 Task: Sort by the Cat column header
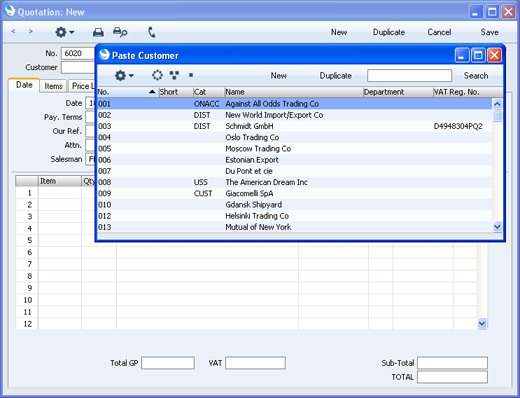point(209,92)
